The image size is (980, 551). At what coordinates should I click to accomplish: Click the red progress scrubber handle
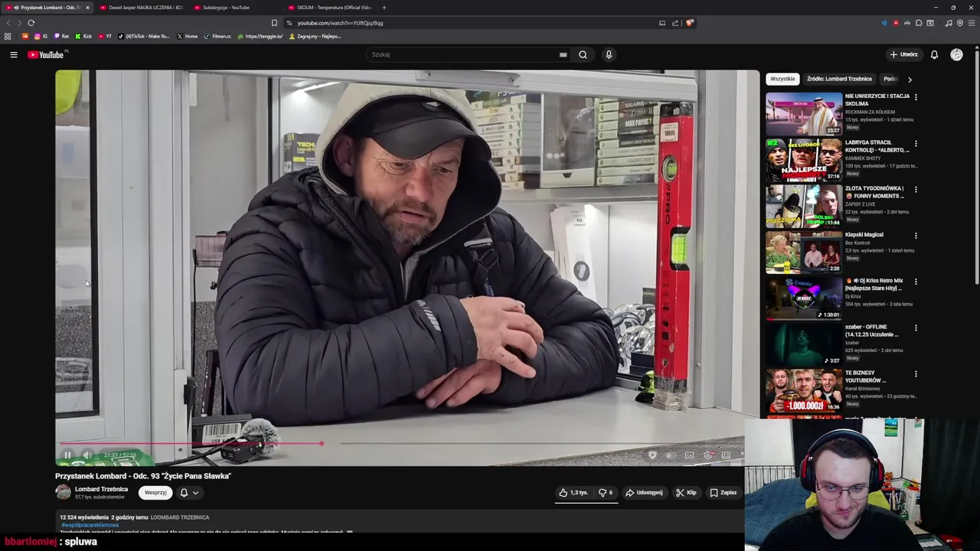pos(322,444)
